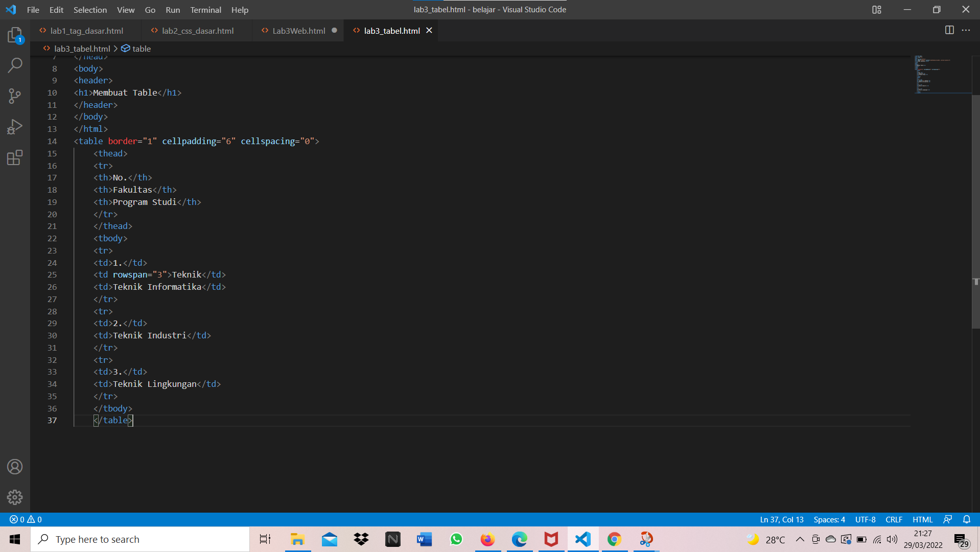
Task: Open the Explorer view in the activity bar
Action: 15,35
